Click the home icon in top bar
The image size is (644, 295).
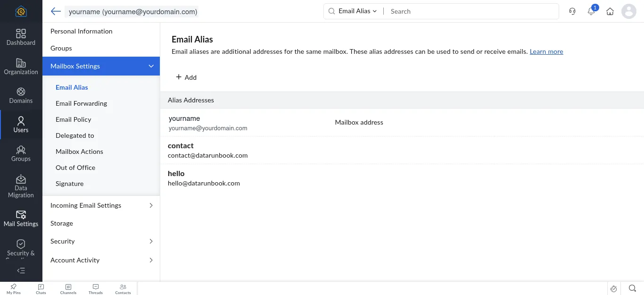610,11
